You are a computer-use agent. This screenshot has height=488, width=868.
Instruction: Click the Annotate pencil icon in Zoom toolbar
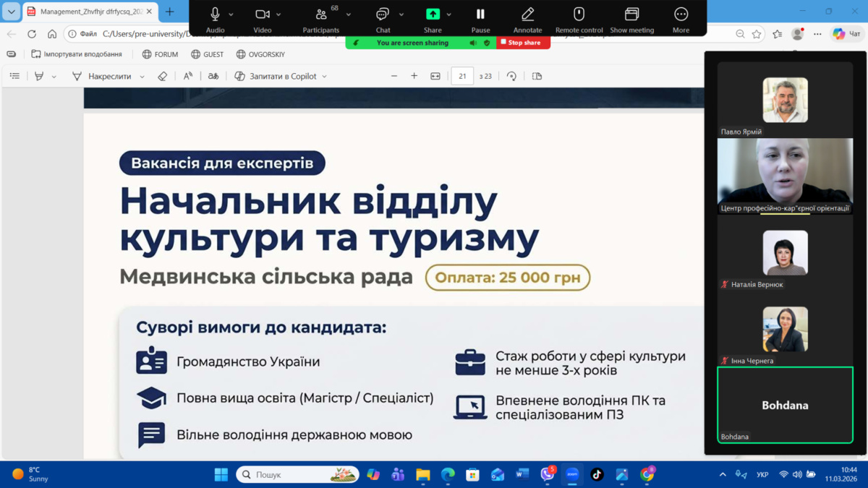(x=527, y=15)
